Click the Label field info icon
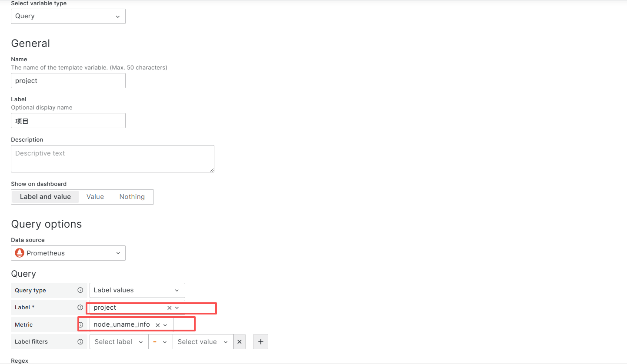The height and width of the screenshot is (364, 627). (80, 308)
